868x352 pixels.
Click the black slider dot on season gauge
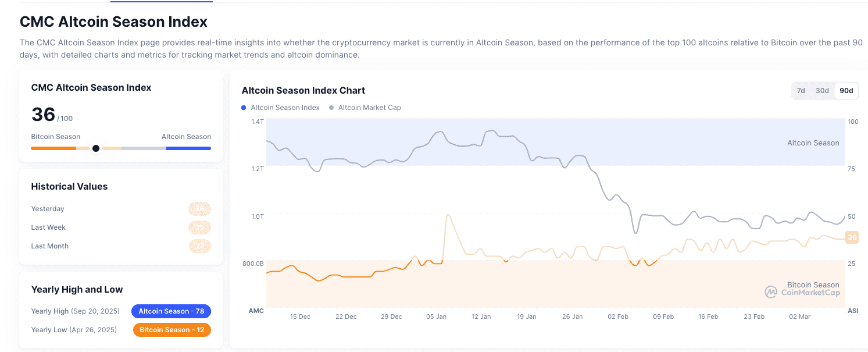[x=96, y=148]
